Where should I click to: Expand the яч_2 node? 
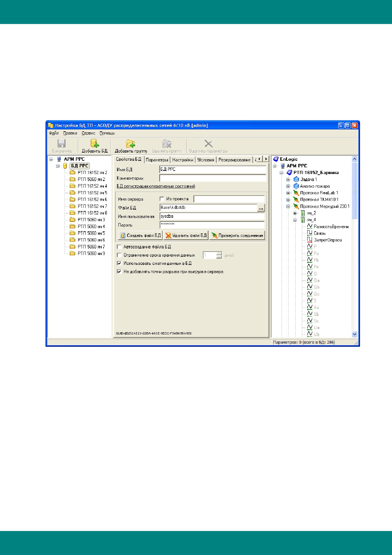pyautogui.click(x=295, y=213)
